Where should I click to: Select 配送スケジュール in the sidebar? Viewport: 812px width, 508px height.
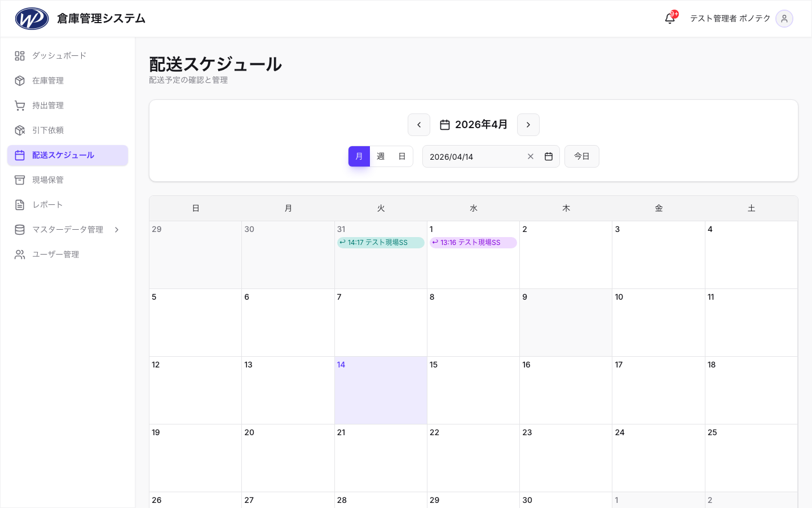click(x=68, y=155)
